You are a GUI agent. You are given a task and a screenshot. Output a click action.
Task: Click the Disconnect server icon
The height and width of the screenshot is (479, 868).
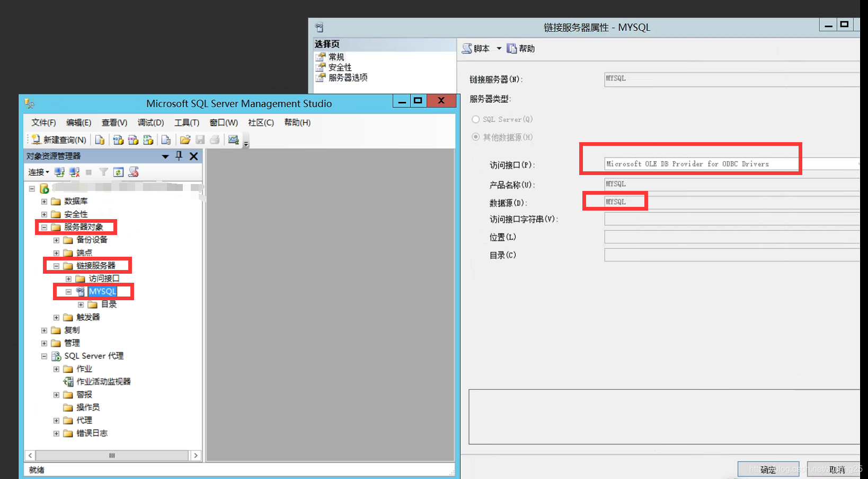(74, 172)
